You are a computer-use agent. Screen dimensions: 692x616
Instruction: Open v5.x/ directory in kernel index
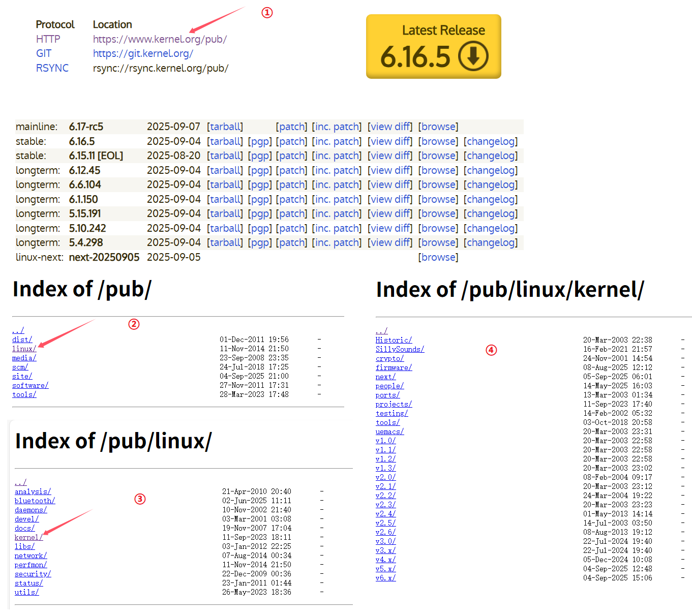point(385,569)
